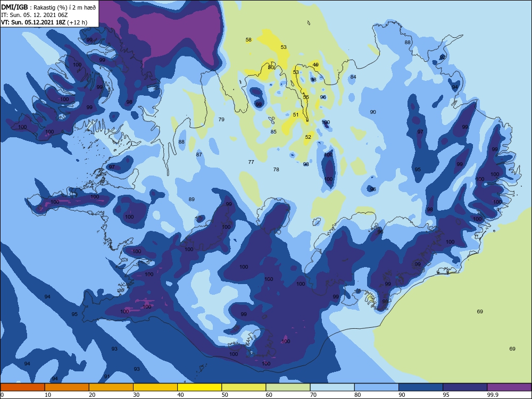This screenshot has width=532, height=399.
Task: Click the '60' legend scale label
Action: [269, 395]
